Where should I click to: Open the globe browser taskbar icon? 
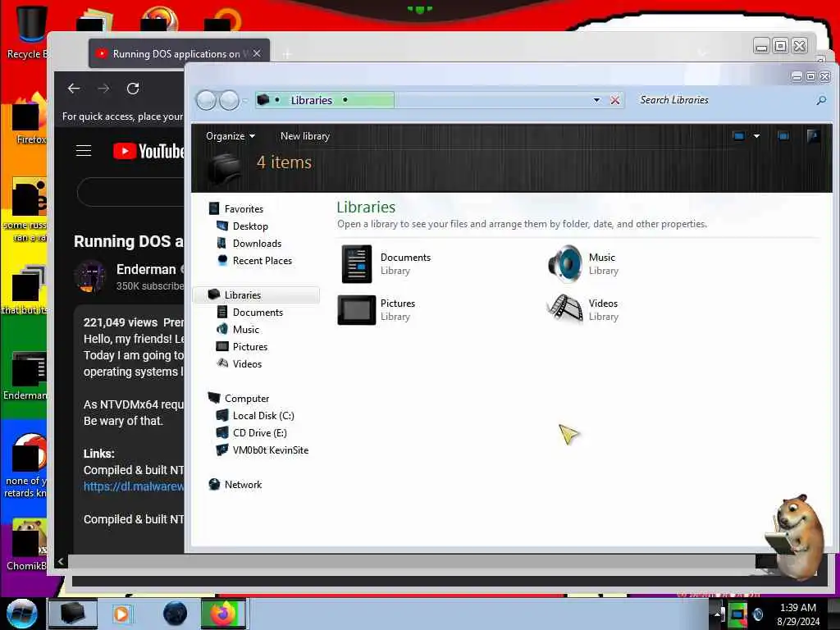pyautogui.click(x=175, y=614)
